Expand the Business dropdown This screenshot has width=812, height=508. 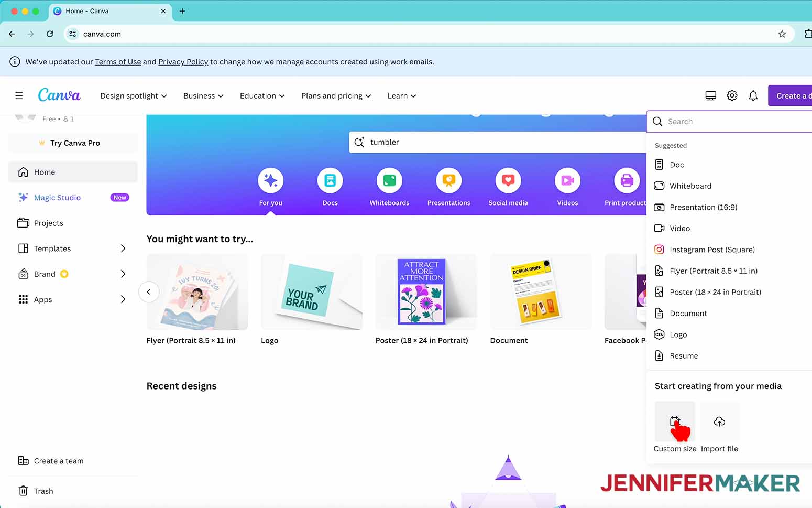203,95
